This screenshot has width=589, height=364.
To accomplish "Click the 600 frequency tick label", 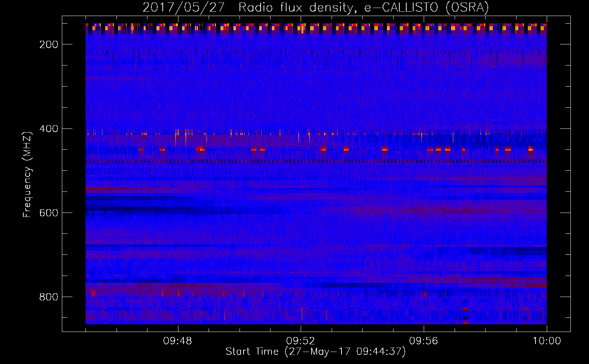I will click(49, 213).
